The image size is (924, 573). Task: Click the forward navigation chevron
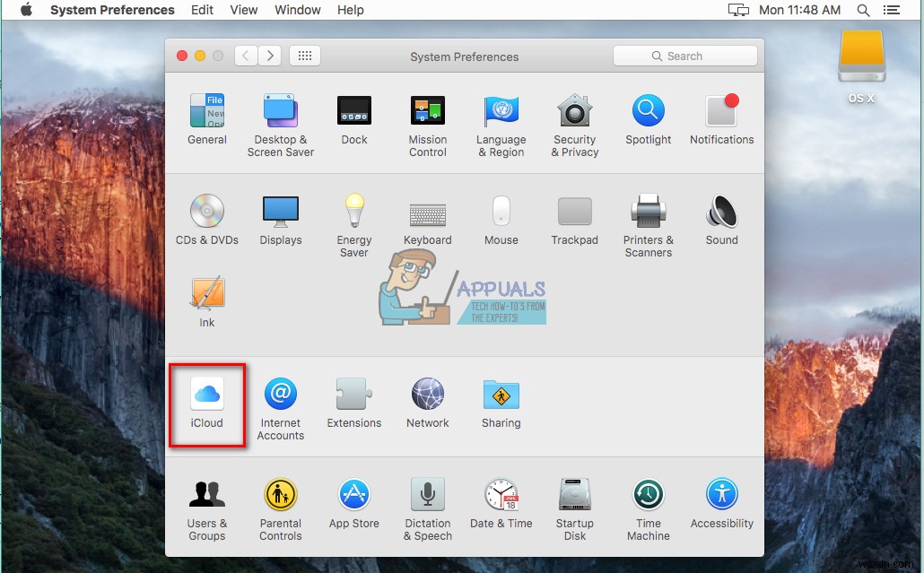click(x=270, y=55)
